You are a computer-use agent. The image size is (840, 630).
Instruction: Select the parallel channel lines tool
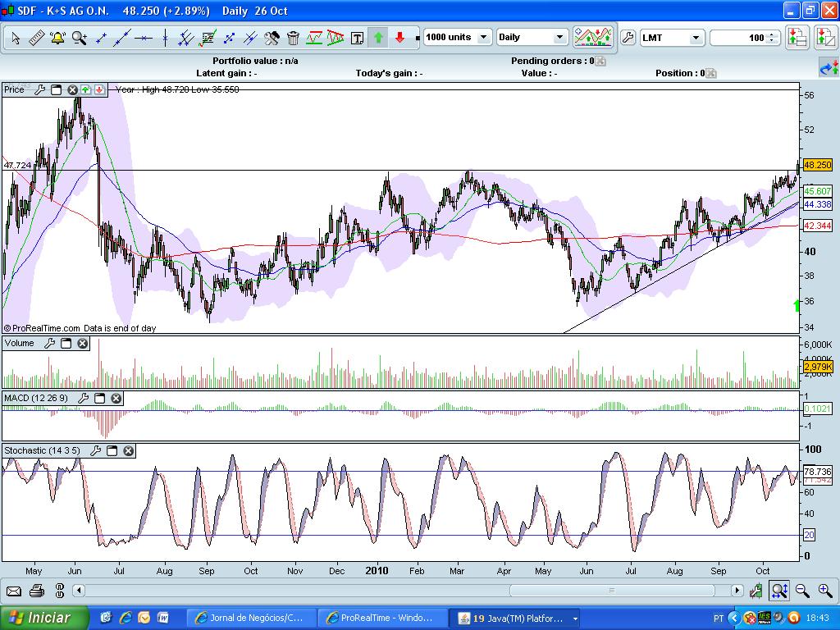pos(186,38)
